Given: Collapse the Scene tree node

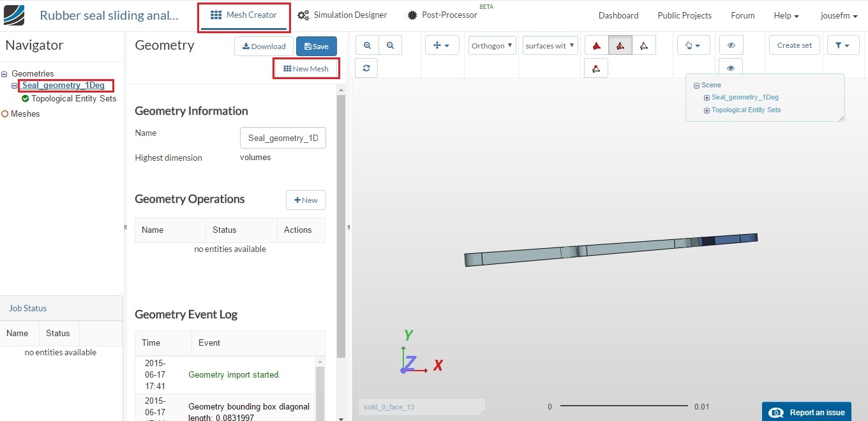Looking at the screenshot, I should pos(696,85).
